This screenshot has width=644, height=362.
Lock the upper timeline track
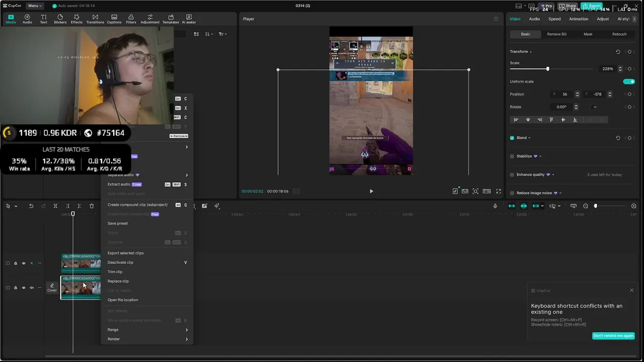[15, 263]
